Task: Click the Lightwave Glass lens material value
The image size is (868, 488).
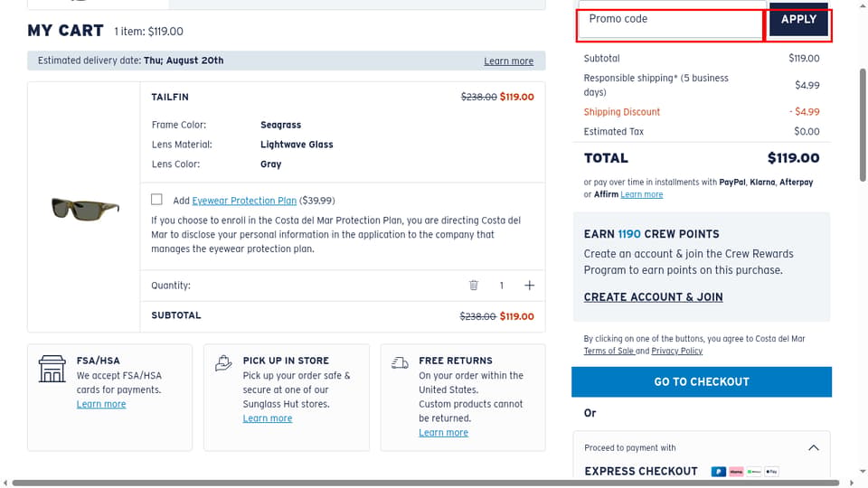Action: point(297,145)
